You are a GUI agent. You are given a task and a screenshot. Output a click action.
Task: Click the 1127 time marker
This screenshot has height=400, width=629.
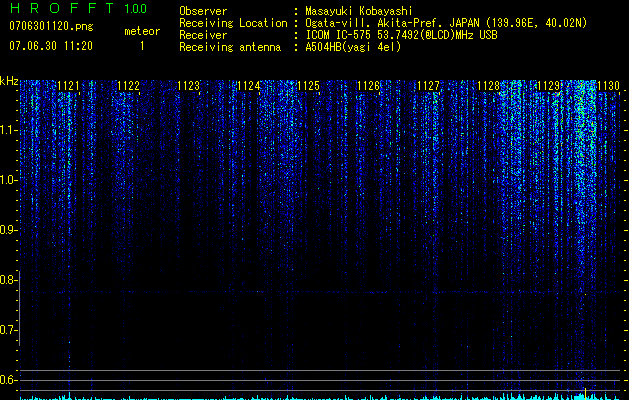(x=428, y=86)
